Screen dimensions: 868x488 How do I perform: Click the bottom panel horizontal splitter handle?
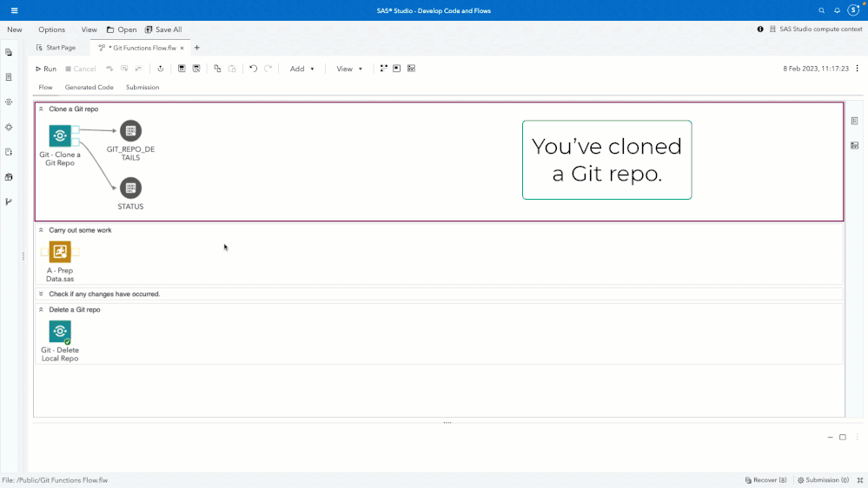[x=447, y=422]
